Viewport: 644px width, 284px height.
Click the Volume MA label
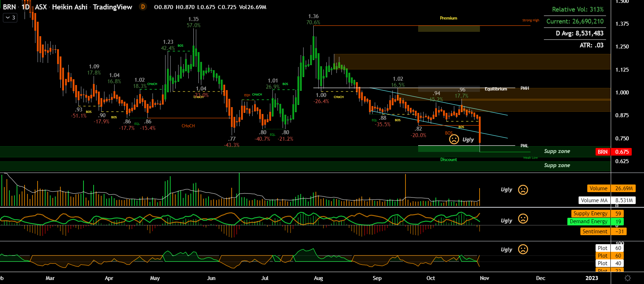[594, 200]
